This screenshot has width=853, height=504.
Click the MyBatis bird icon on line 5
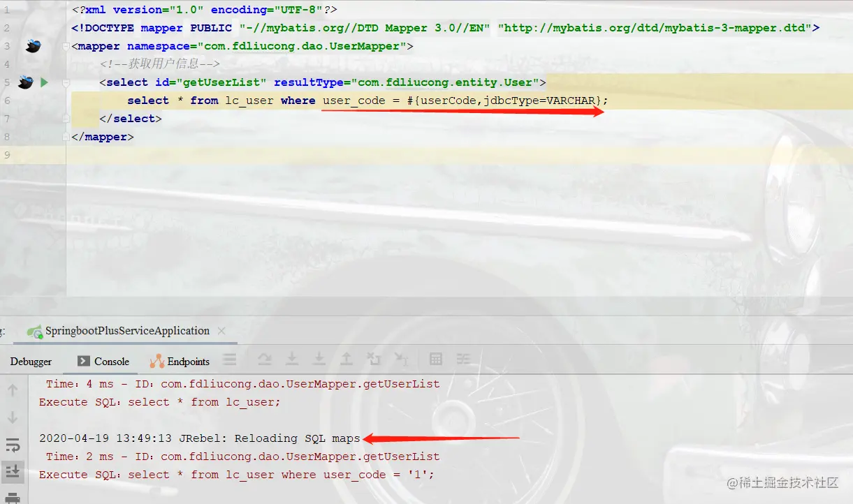click(26, 82)
